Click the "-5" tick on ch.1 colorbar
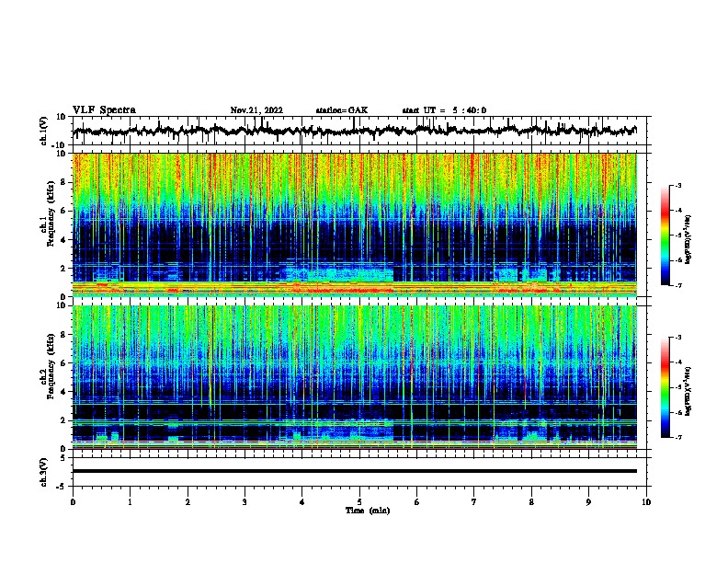The image size is (728, 563). pyautogui.click(x=677, y=236)
